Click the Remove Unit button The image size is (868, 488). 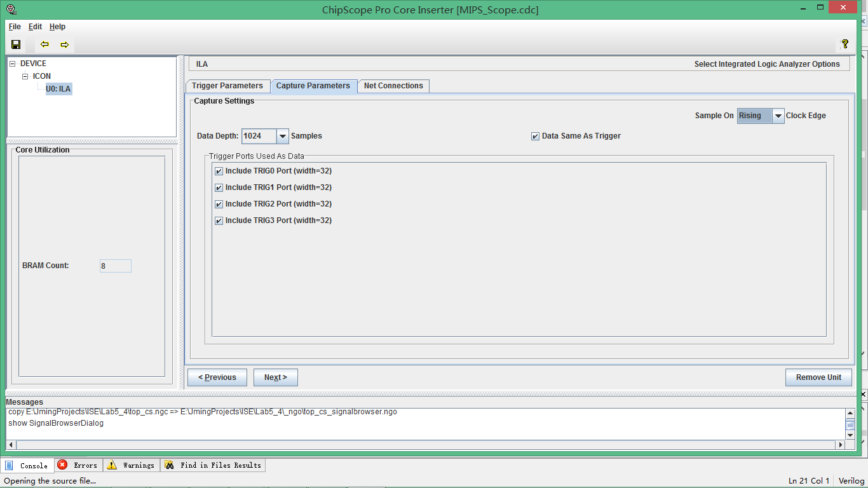pyautogui.click(x=818, y=377)
